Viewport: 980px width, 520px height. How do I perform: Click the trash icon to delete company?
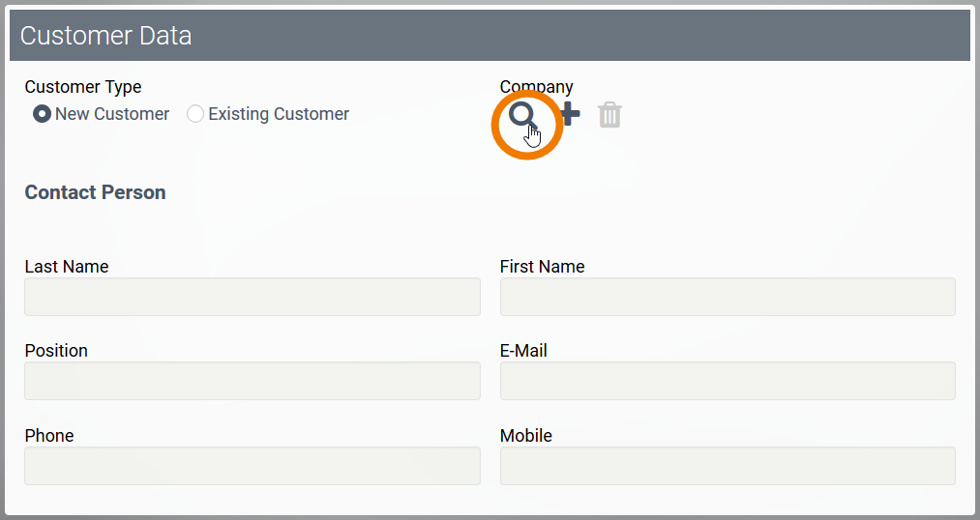coord(609,115)
